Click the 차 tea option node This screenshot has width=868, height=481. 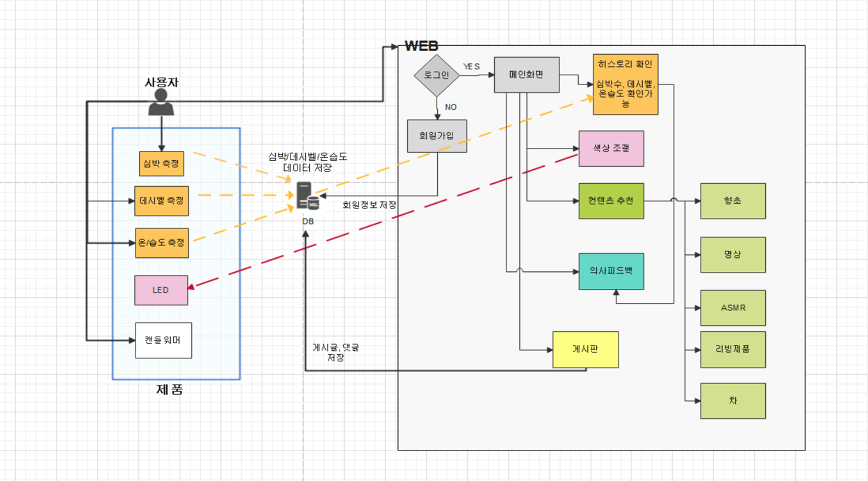pyautogui.click(x=732, y=401)
